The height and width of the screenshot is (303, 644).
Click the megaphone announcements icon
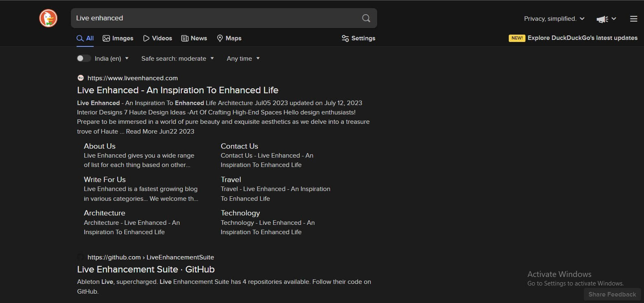(x=602, y=19)
